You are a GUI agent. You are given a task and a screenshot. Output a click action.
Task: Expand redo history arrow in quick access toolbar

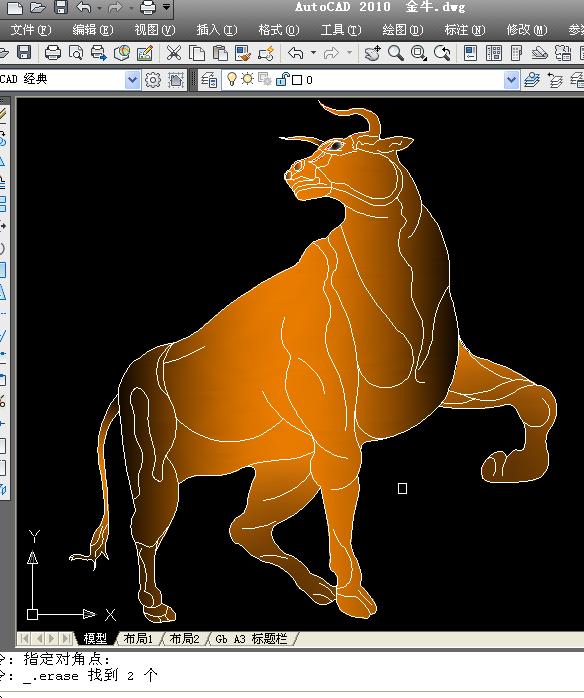[131, 8]
